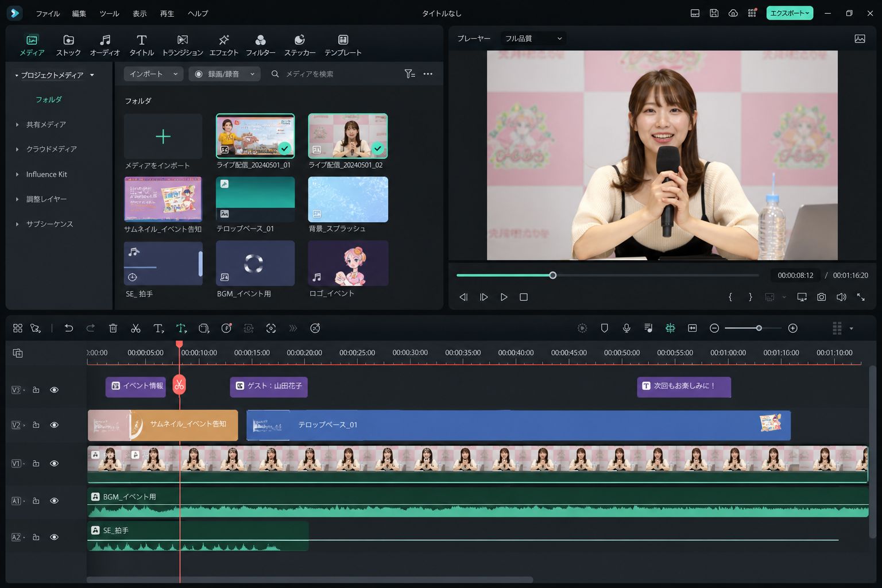Open the media filter icon
This screenshot has width=882, height=588.
pyautogui.click(x=409, y=74)
